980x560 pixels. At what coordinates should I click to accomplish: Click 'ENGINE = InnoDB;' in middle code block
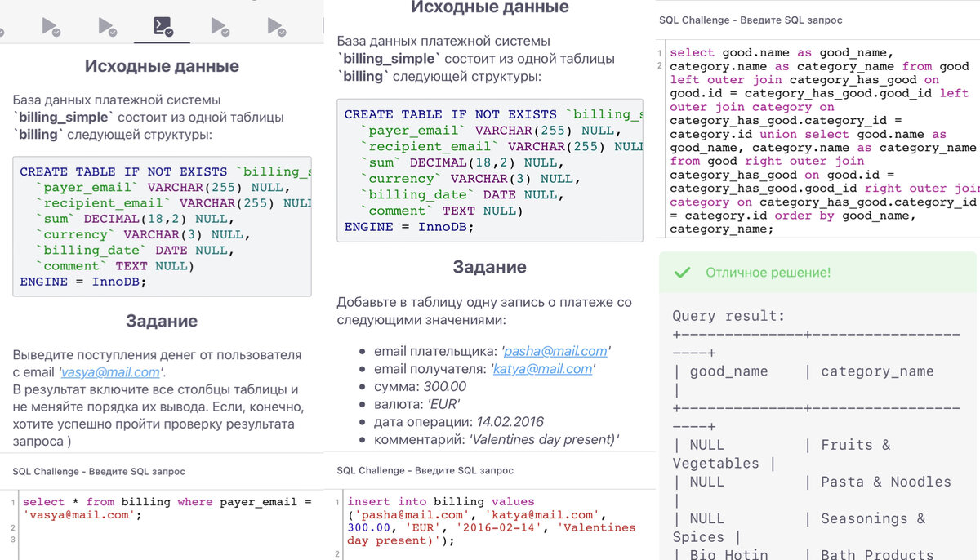point(409,227)
